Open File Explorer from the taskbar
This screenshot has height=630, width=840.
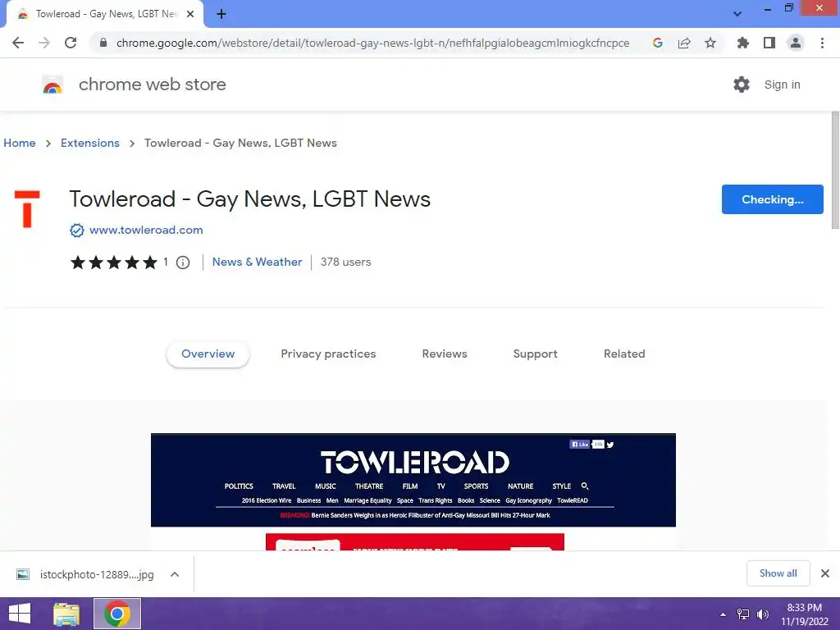66,614
